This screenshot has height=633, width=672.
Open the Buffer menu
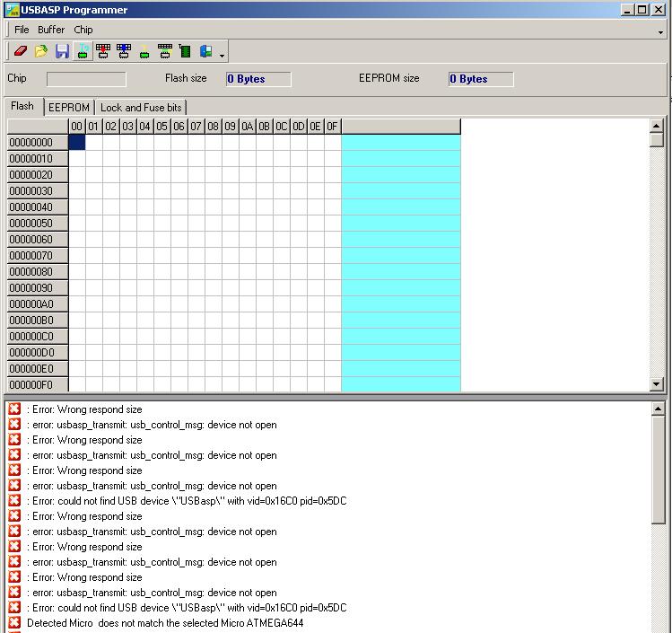tap(51, 30)
